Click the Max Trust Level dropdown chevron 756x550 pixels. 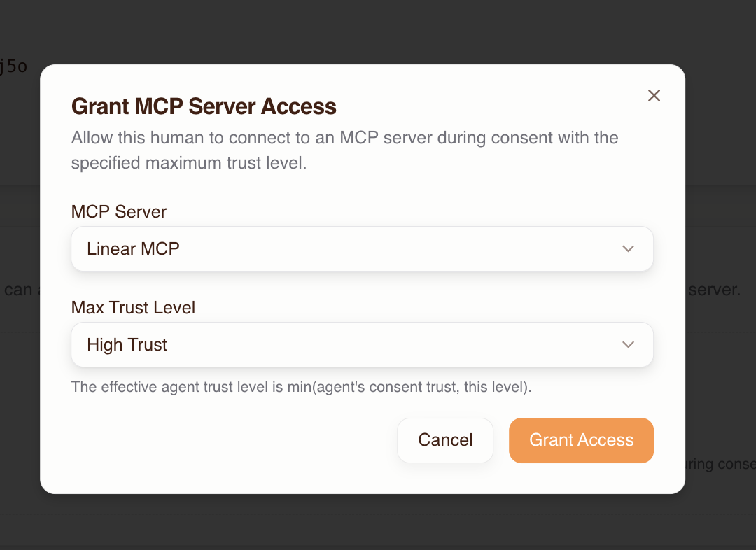pos(628,344)
